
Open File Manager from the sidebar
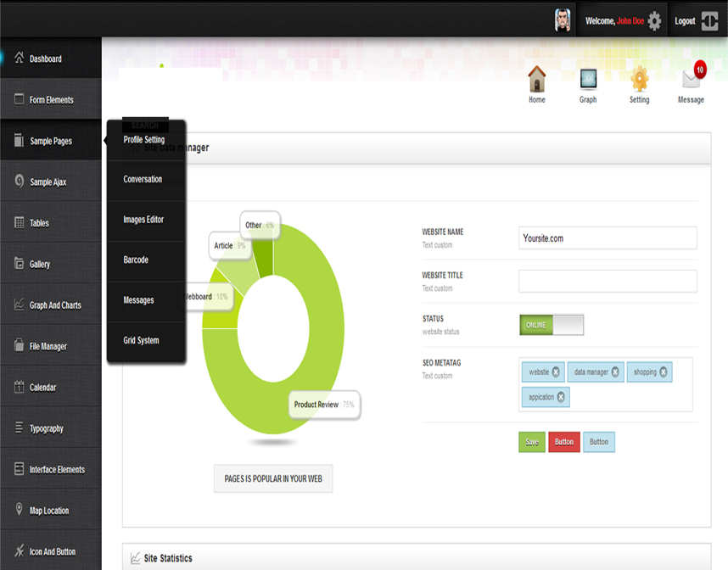[51, 346]
